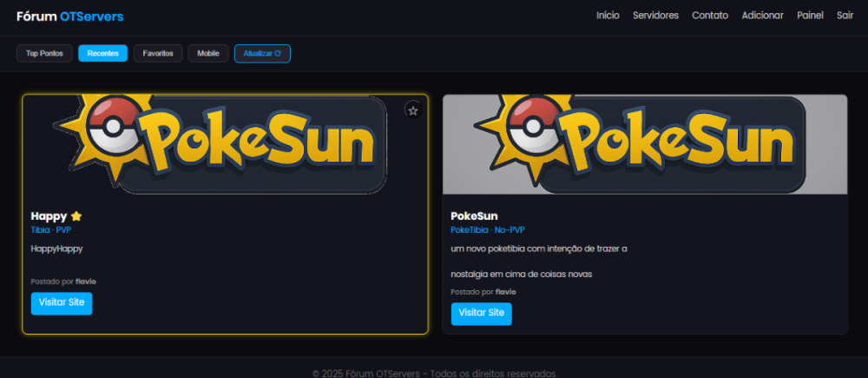
Task: Filter servers by Top Pontos
Action: tap(44, 53)
